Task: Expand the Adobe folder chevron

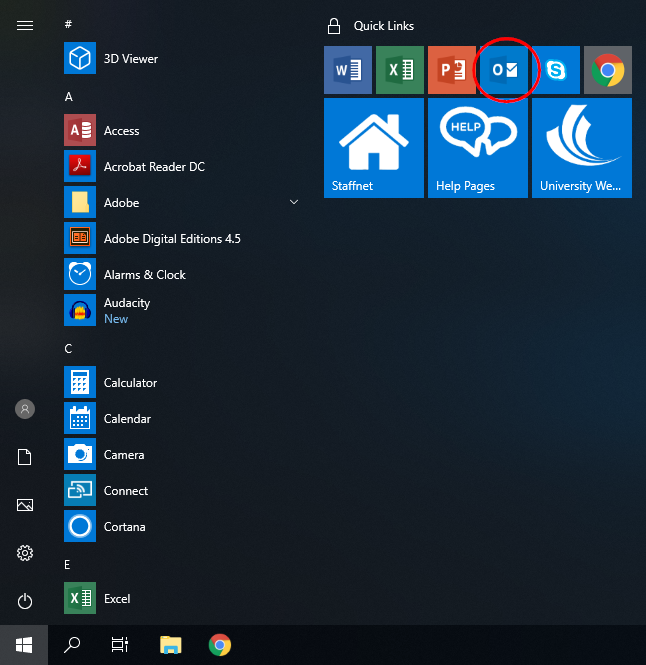Action: (x=294, y=202)
